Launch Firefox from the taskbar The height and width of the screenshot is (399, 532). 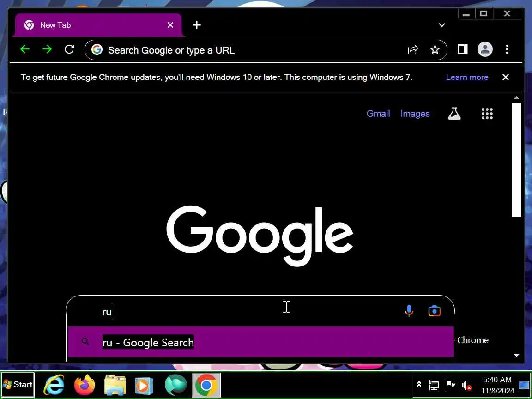(85, 385)
